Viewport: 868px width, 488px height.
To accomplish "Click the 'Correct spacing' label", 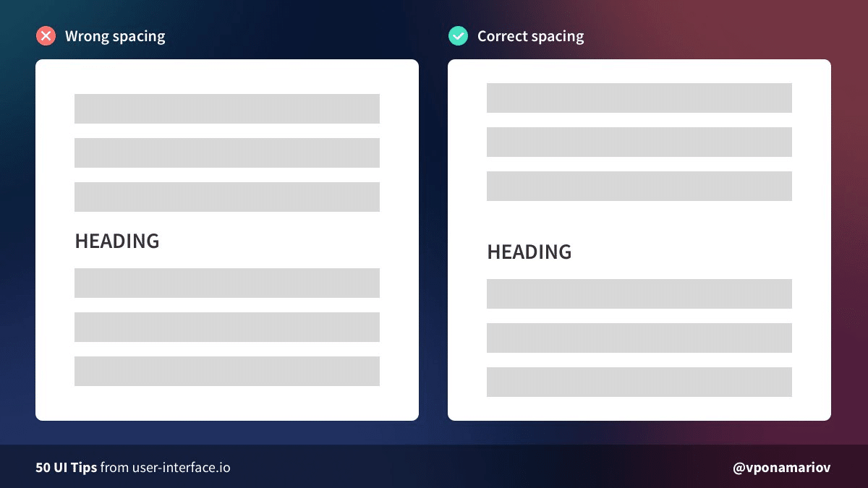I will click(x=530, y=36).
